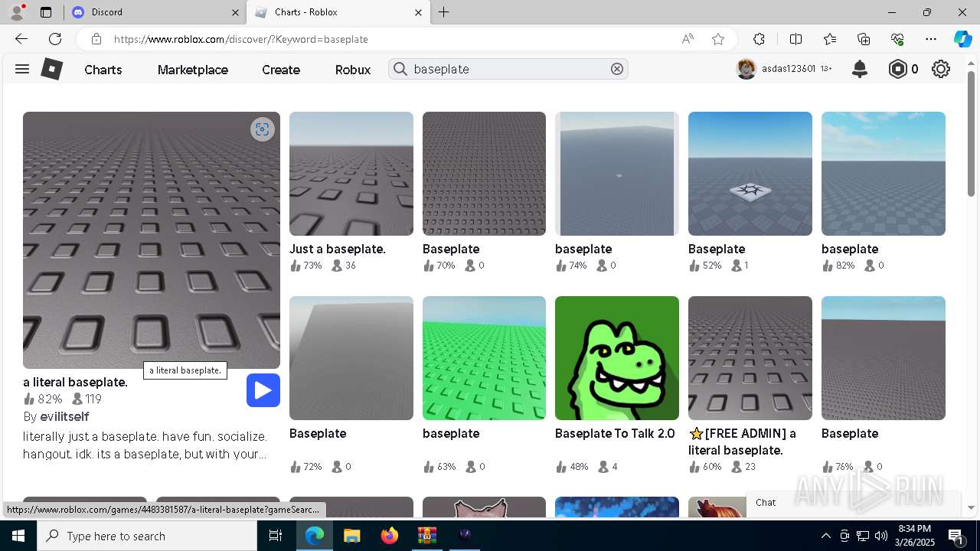View site information lock icon
Image resolution: width=980 pixels, height=551 pixels.
coord(96,39)
